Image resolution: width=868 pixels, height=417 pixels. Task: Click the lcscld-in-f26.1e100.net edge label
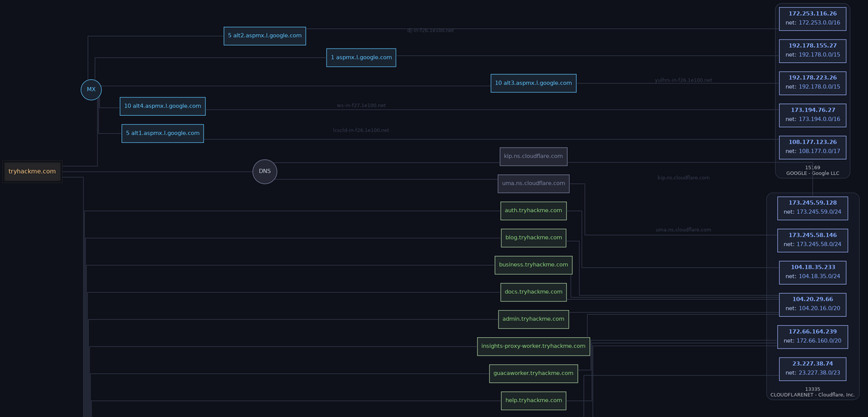[x=361, y=130]
